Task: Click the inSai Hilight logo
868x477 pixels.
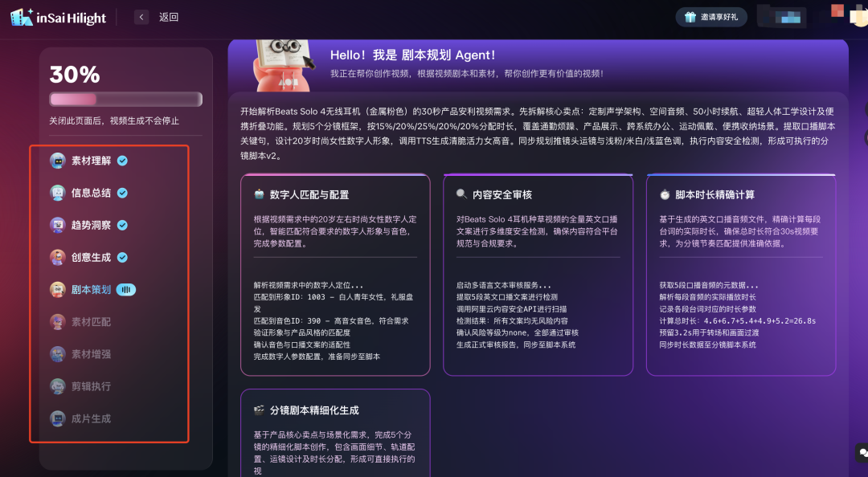Action: (58, 17)
